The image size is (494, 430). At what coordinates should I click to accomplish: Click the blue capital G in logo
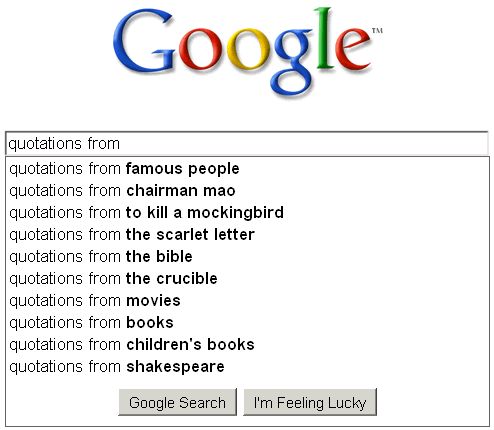pyautogui.click(x=144, y=41)
